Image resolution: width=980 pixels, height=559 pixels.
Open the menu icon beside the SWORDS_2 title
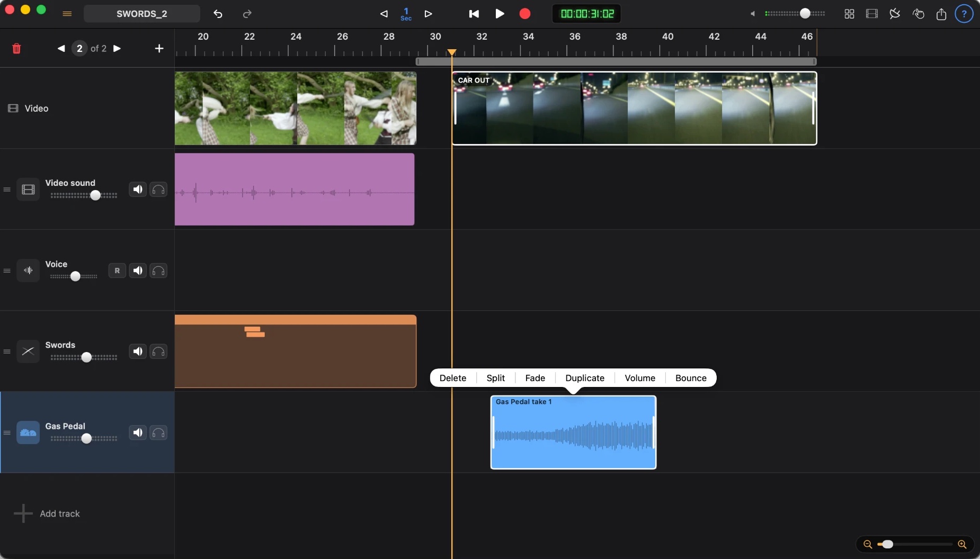pos(67,14)
